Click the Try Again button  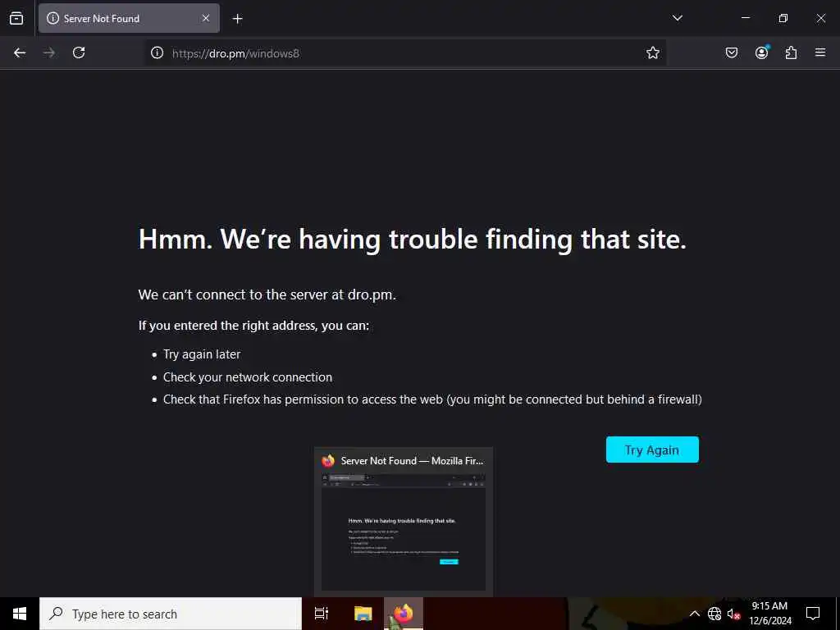(652, 450)
